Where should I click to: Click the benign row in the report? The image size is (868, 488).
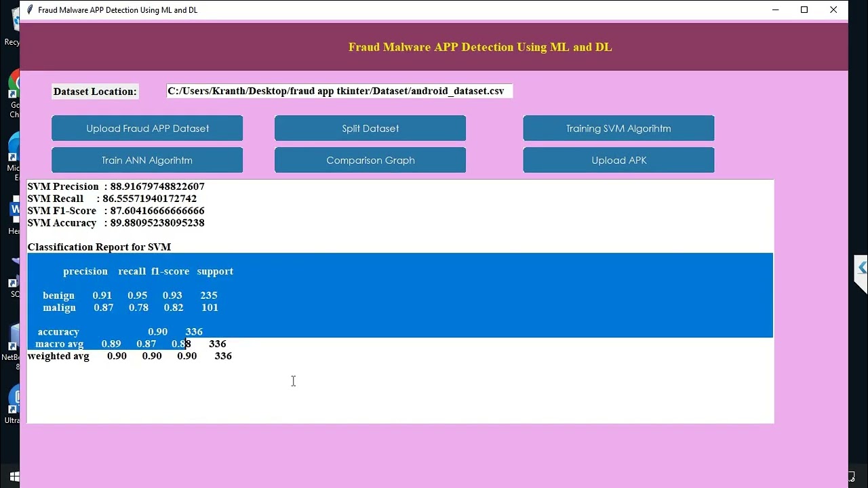[x=130, y=296]
